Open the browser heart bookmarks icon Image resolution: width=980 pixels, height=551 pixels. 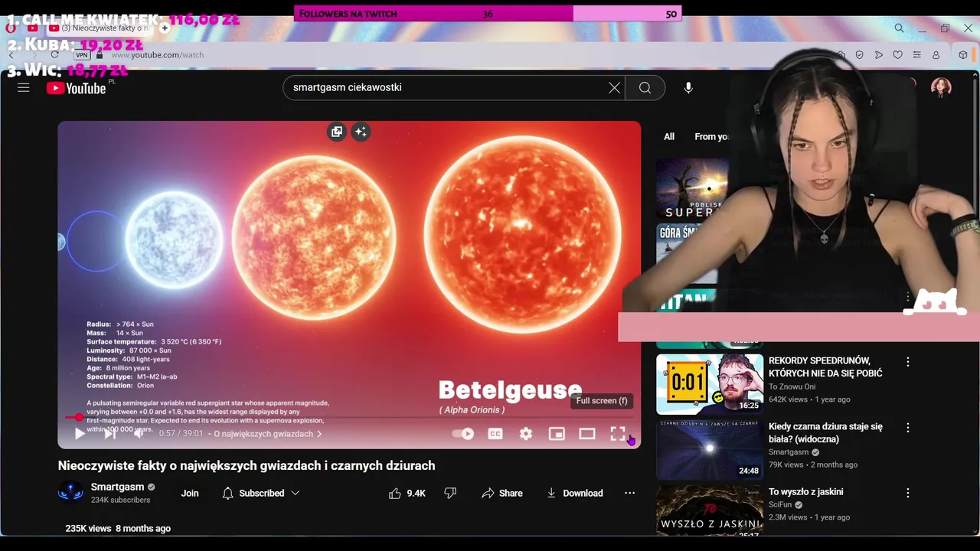897,55
